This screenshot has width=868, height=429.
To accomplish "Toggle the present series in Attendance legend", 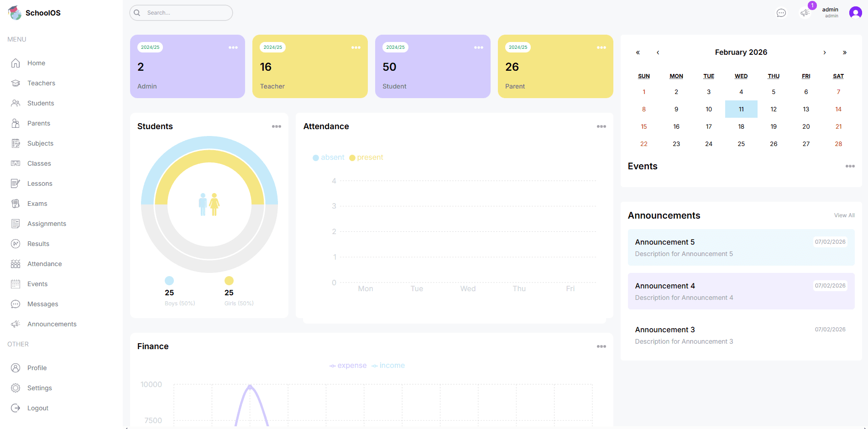I will click(366, 157).
